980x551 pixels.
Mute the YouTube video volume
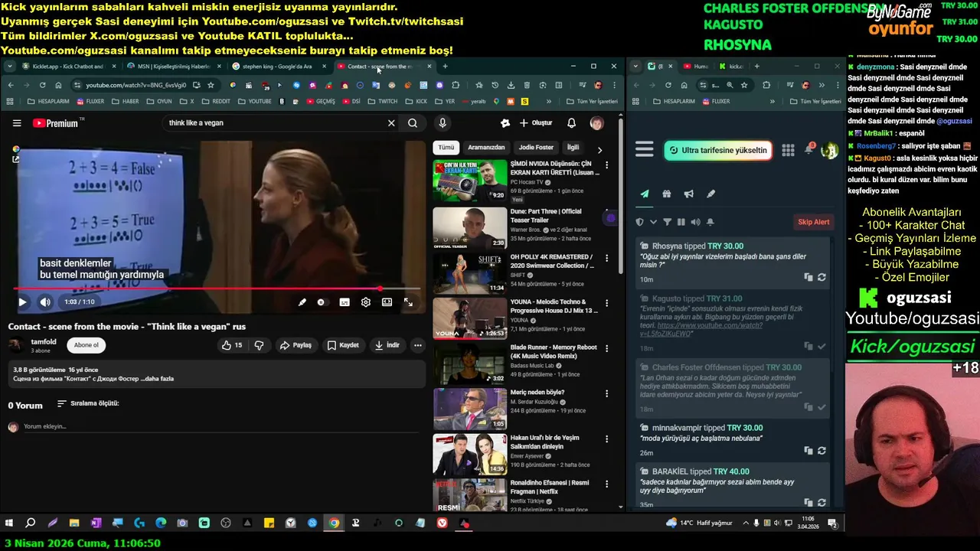45,302
